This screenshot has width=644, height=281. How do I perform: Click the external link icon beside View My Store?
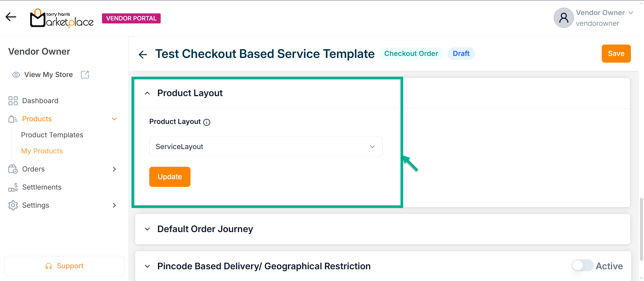tap(85, 75)
